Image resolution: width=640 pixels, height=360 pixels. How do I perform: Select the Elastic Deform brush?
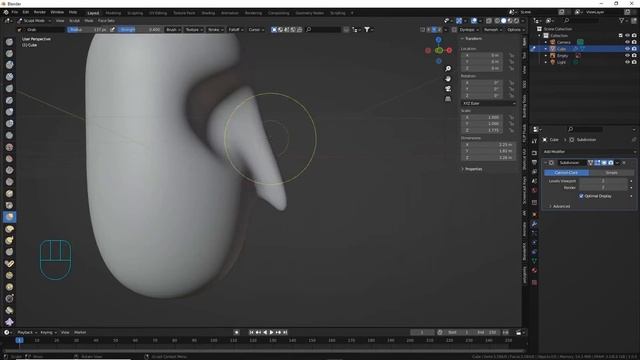(x=9, y=229)
